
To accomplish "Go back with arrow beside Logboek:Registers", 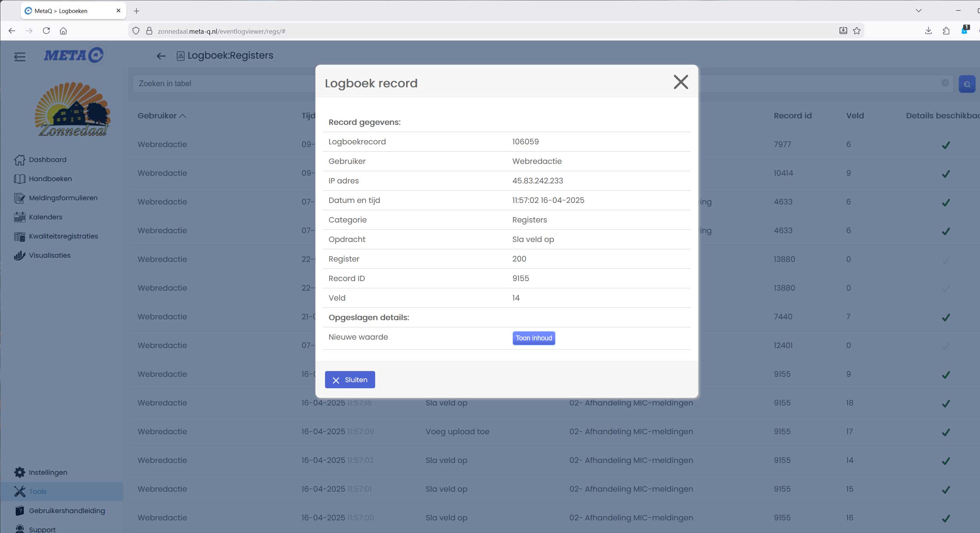I will 161,56.
